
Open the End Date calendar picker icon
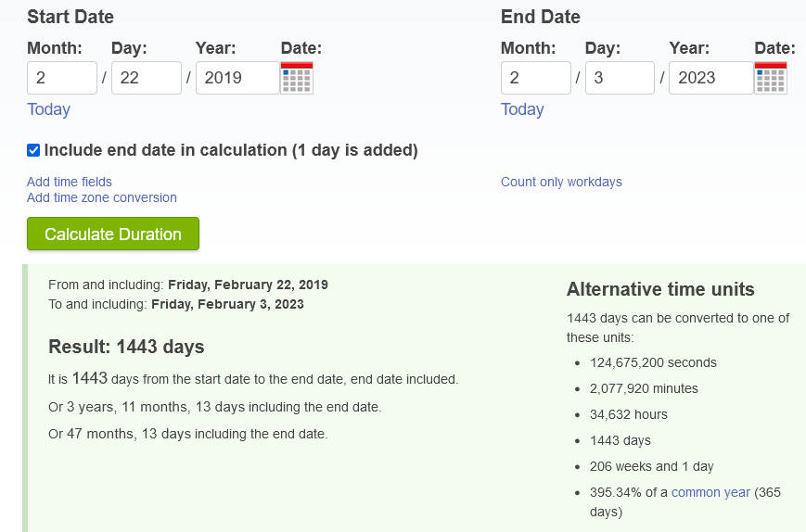(771, 78)
